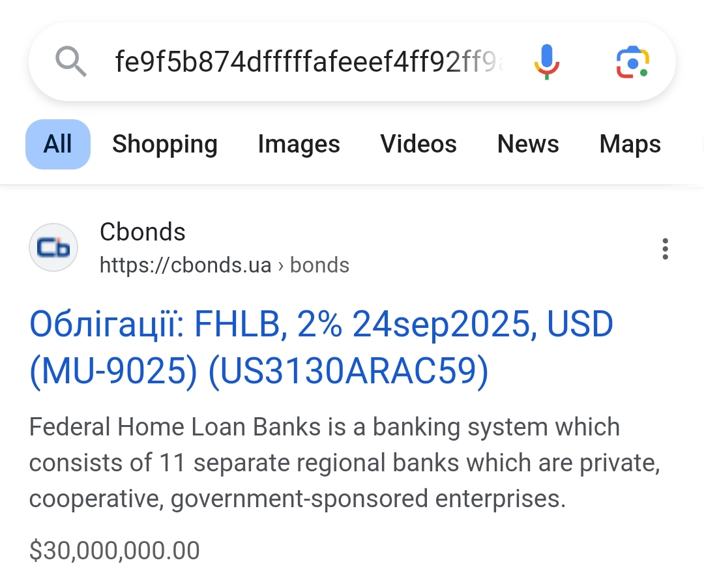
Task: Go to the Videos tab
Action: 418,144
